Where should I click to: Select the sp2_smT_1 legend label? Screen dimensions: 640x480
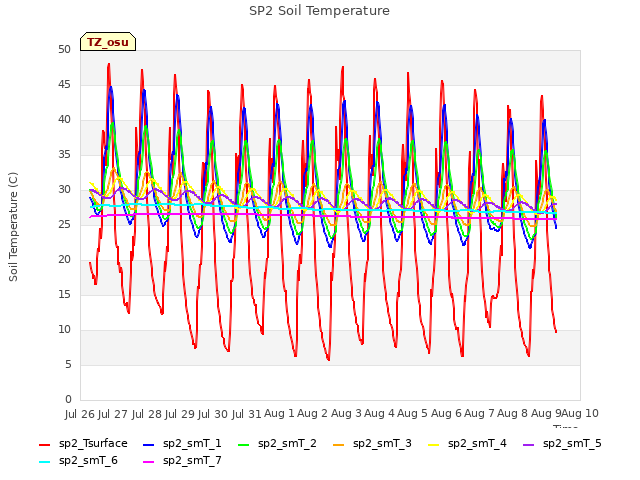pyautogui.click(x=192, y=444)
